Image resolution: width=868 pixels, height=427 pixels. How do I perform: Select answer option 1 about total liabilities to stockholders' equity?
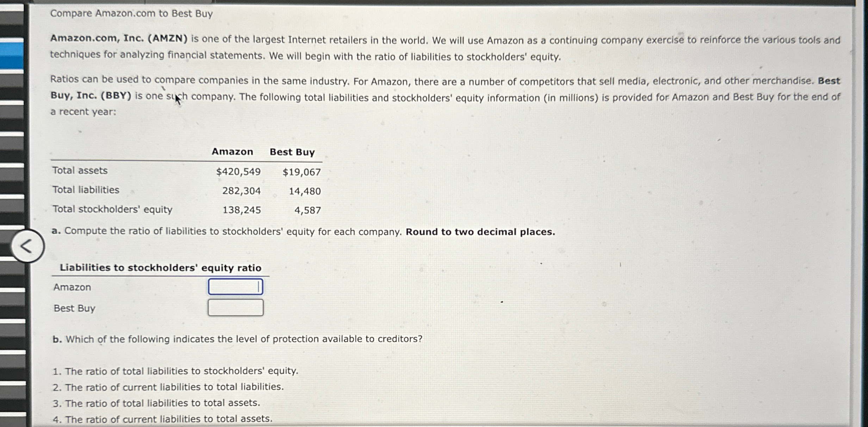(175, 371)
